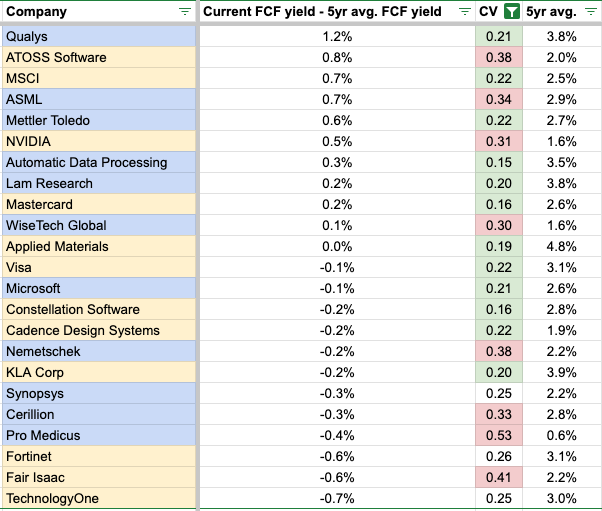Open the Company column filter icon
The width and height of the screenshot is (602, 511).
click(x=185, y=12)
